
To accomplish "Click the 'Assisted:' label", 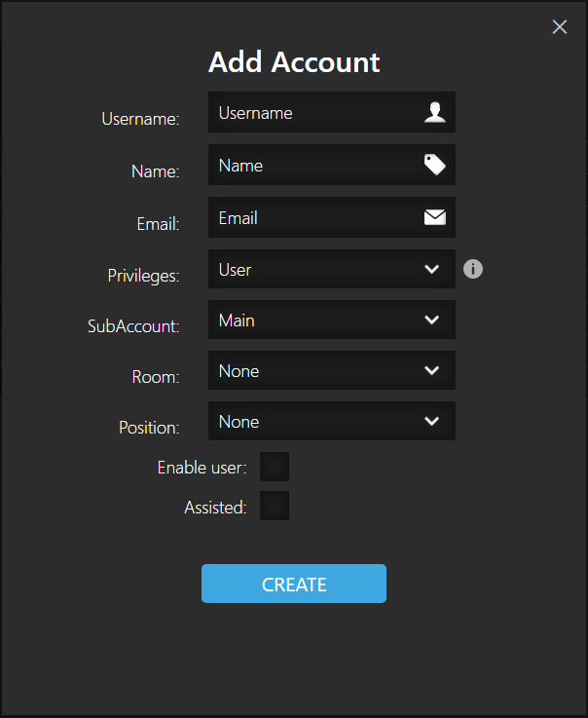I will pyautogui.click(x=215, y=508).
